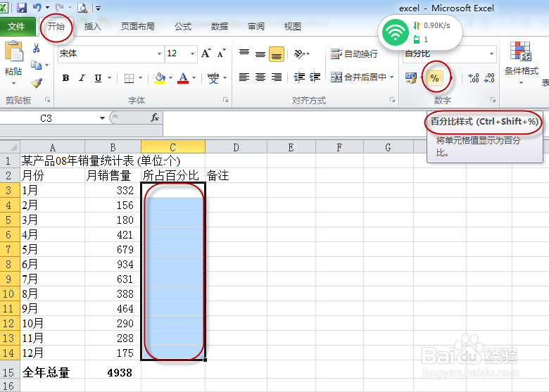Open the merge and center dropdown arrow

coord(392,77)
